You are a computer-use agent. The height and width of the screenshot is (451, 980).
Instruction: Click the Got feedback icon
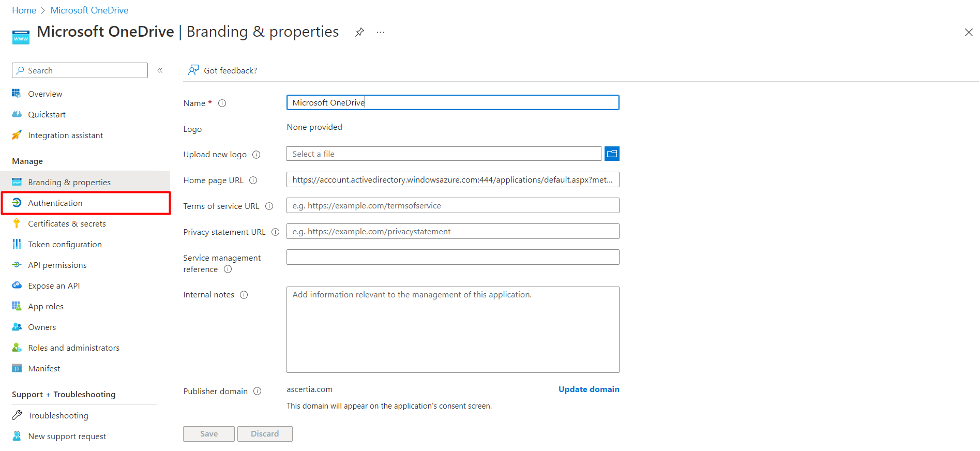193,70
